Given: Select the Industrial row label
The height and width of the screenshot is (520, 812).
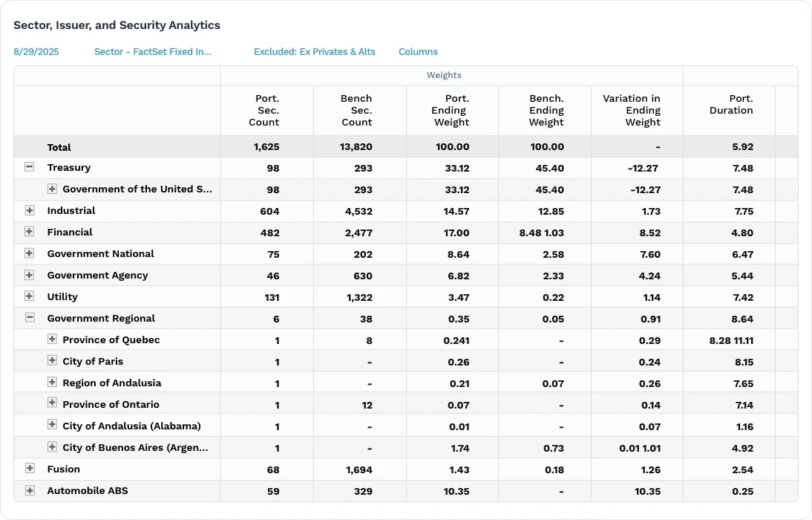Looking at the screenshot, I should pos(71,210).
